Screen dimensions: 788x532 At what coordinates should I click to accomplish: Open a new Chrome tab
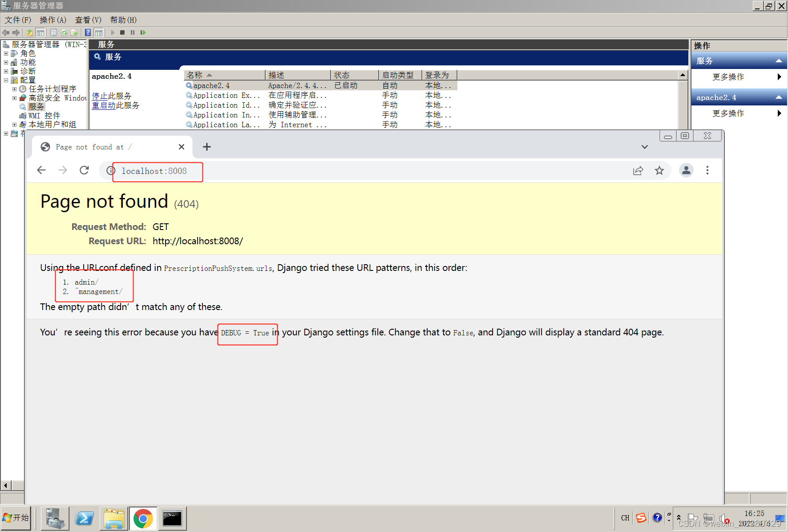(x=207, y=147)
